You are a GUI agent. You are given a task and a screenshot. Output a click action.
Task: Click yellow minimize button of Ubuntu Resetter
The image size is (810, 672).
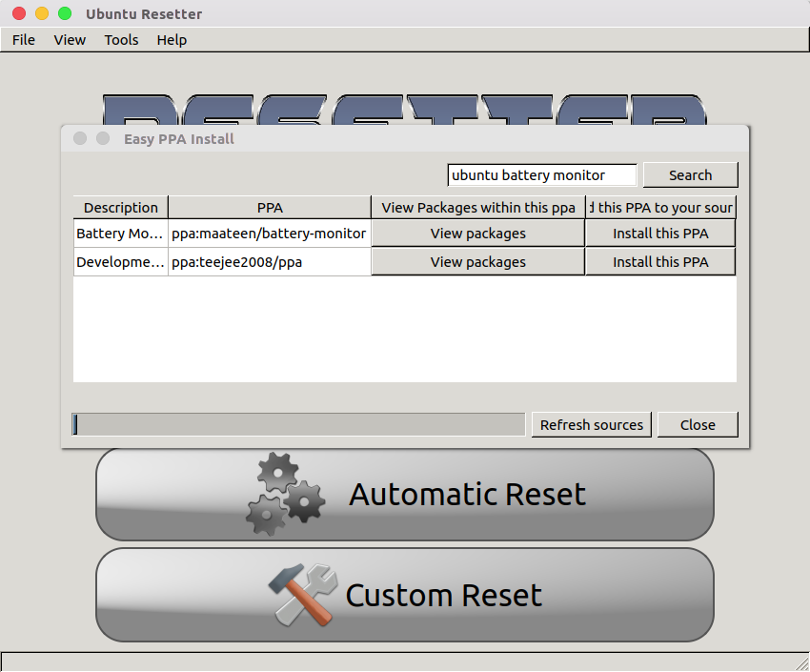(x=42, y=13)
